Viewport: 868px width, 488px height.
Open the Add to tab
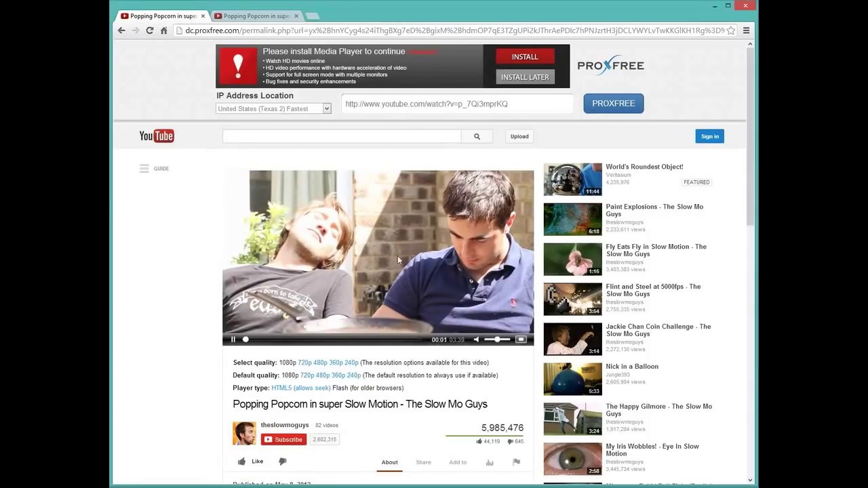pos(458,462)
